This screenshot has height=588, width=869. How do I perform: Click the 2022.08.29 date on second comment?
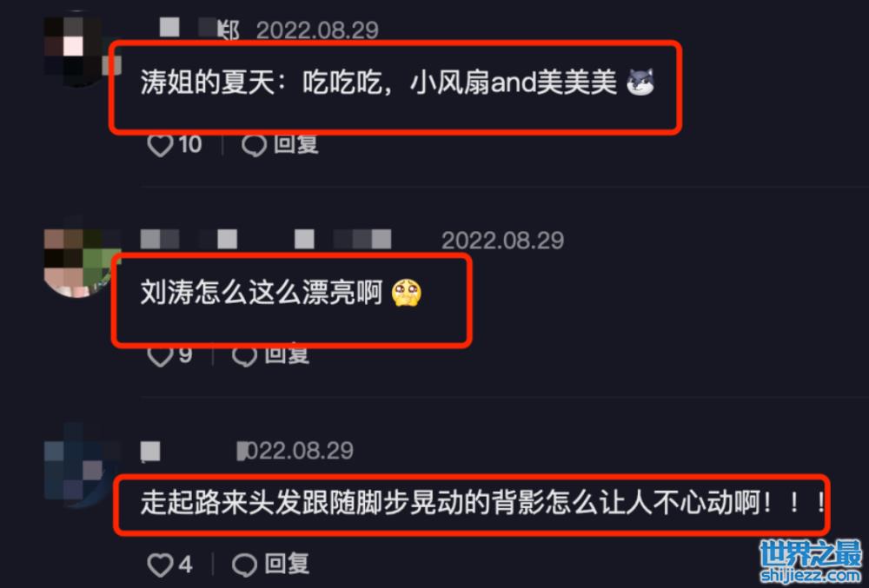click(502, 241)
